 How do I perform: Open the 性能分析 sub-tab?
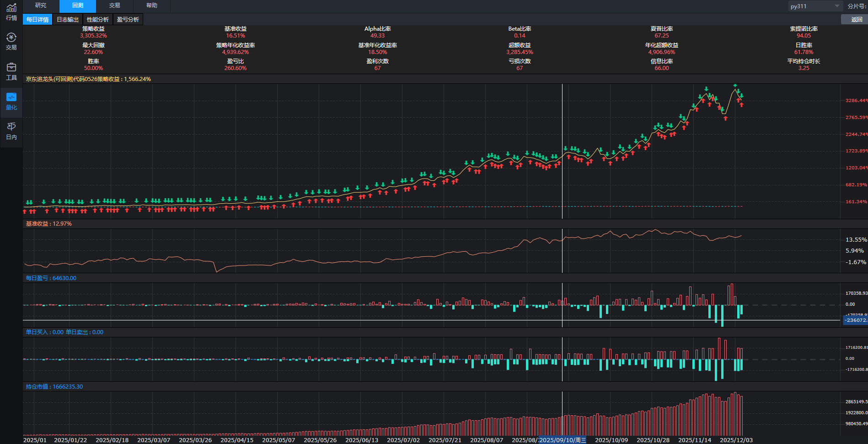pos(98,19)
